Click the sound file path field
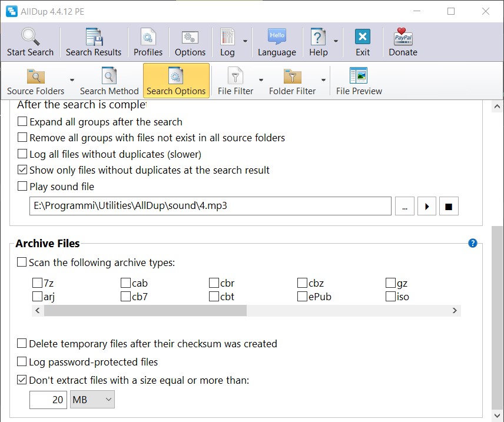The image size is (504, 422). 210,206
